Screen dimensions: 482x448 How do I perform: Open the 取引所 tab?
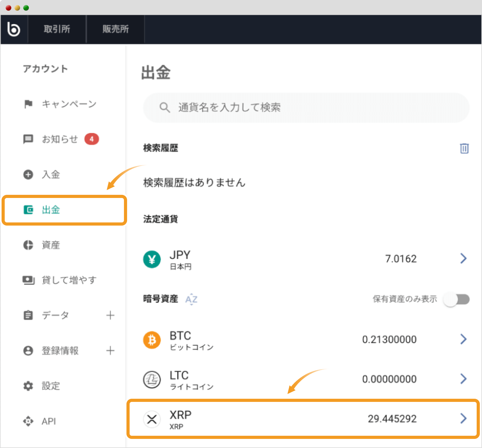pyautogui.click(x=57, y=29)
